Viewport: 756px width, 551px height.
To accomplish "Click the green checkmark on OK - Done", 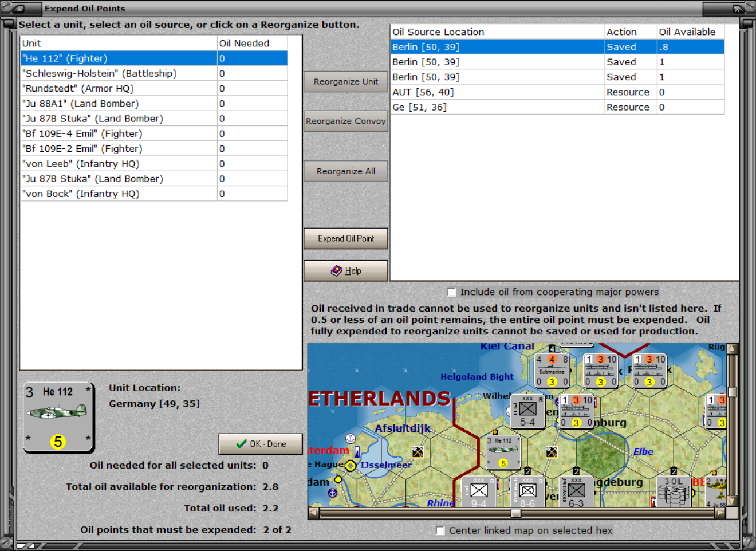I will coord(242,444).
